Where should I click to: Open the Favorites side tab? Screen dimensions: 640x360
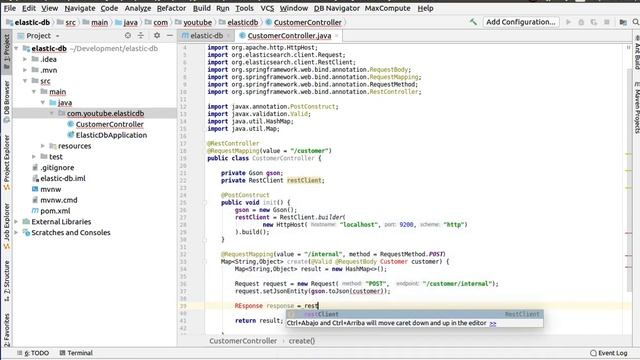coord(6,330)
